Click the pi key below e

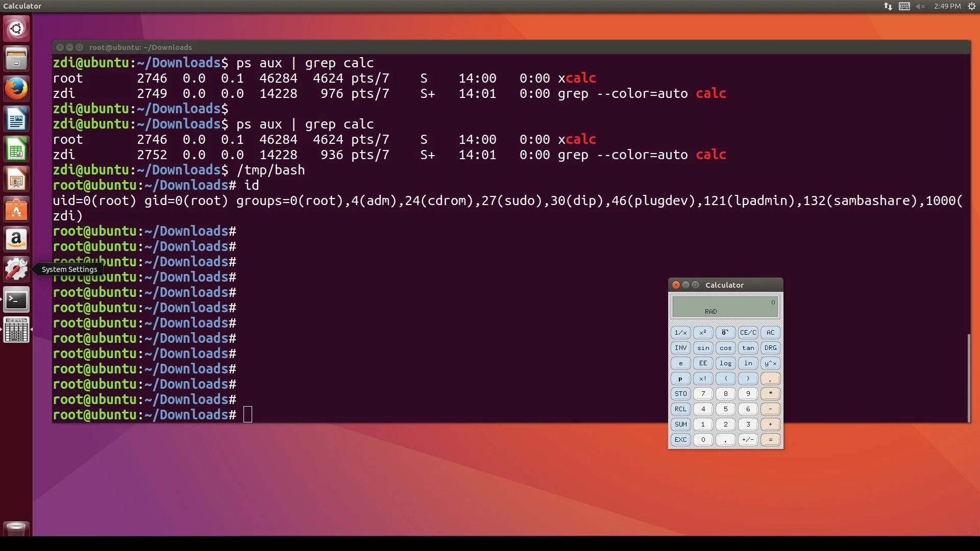681,379
